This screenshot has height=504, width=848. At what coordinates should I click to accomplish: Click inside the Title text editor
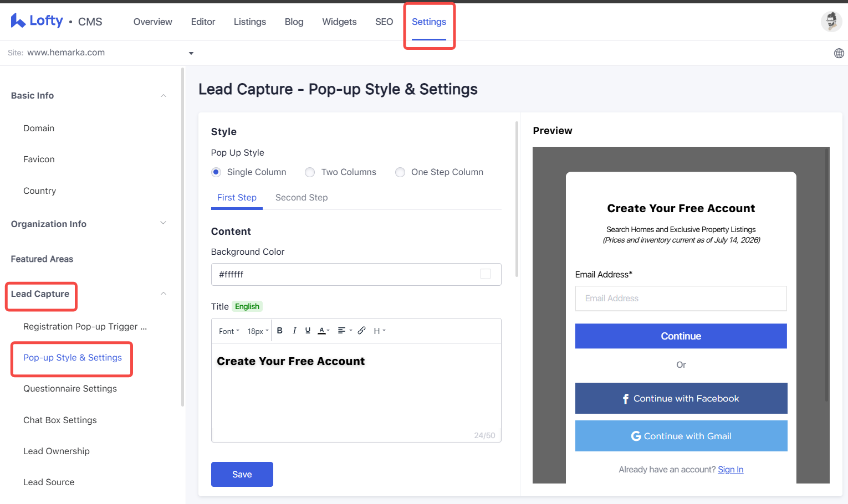(356, 392)
